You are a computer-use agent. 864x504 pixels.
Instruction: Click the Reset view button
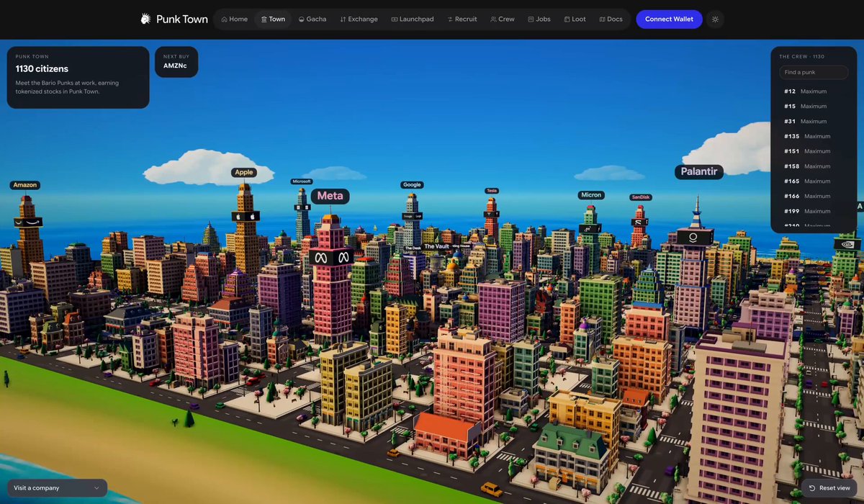click(829, 488)
